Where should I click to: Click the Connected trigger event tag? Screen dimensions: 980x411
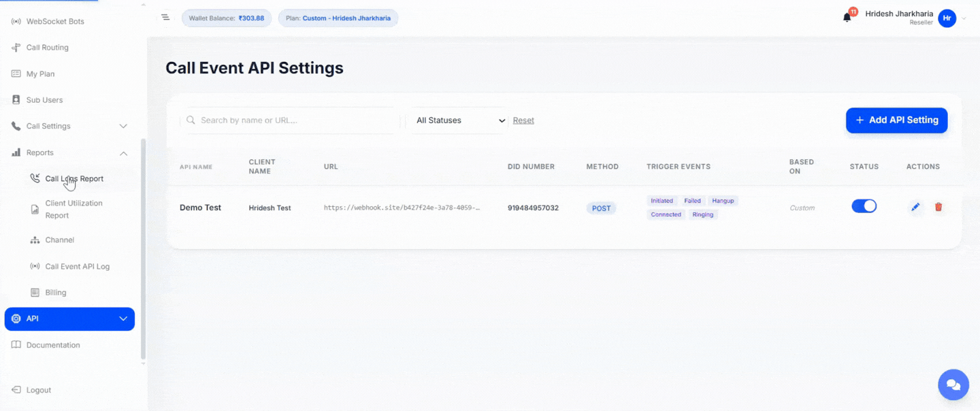coord(666,214)
